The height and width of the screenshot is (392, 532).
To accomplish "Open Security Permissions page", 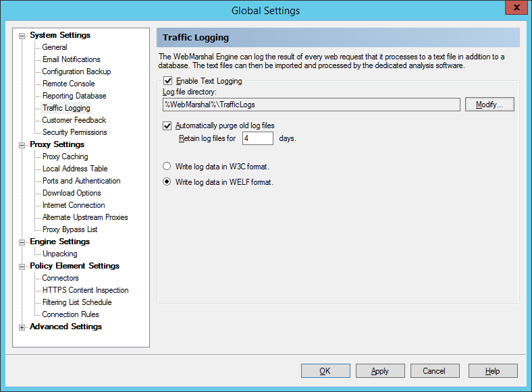I will click(x=75, y=132).
